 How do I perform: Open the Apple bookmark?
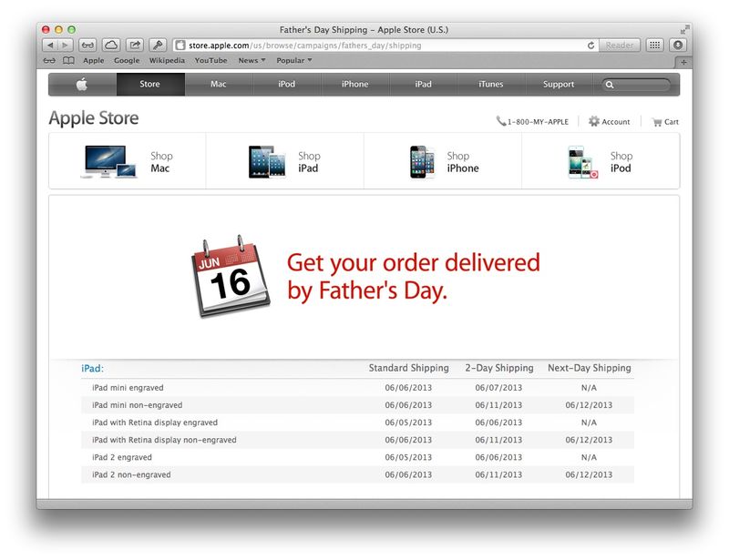pos(94,60)
